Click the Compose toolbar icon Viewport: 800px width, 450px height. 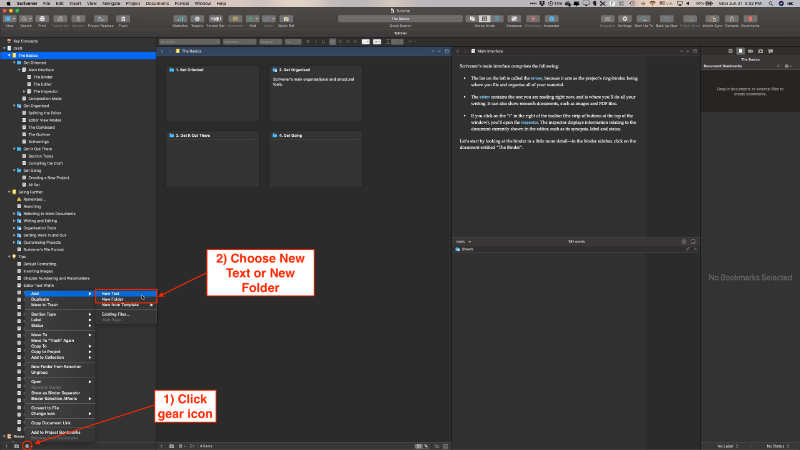point(514,19)
